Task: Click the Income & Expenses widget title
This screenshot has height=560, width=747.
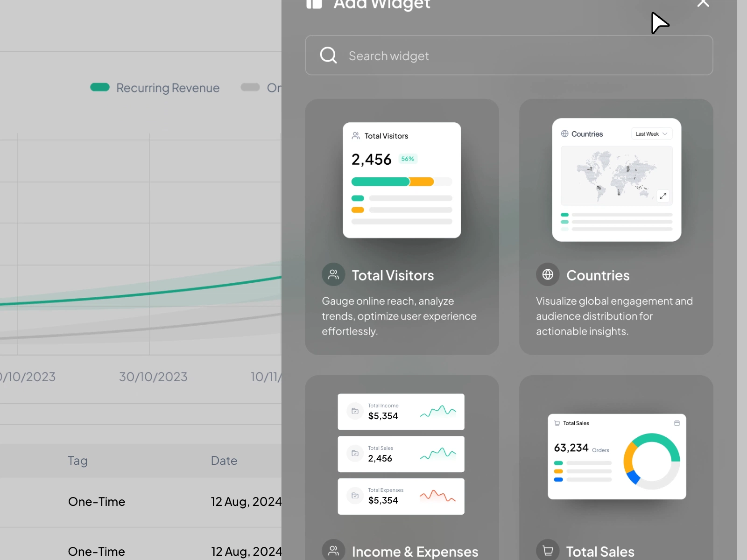Action: point(415,552)
